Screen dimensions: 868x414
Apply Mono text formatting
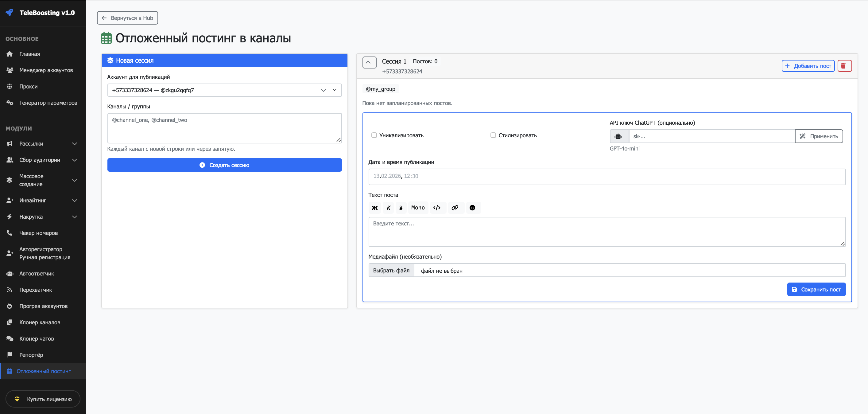(417, 208)
